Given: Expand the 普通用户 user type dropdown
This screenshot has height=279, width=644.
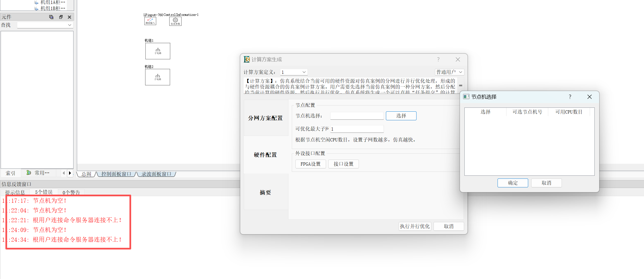Looking at the screenshot, I should [449, 72].
